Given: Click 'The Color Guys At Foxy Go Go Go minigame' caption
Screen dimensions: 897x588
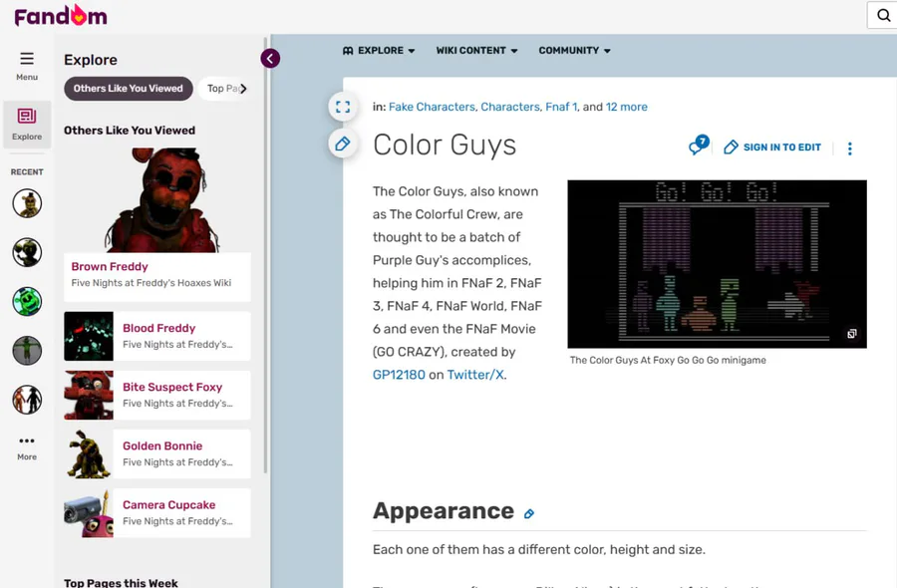Looking at the screenshot, I should tap(668, 360).
